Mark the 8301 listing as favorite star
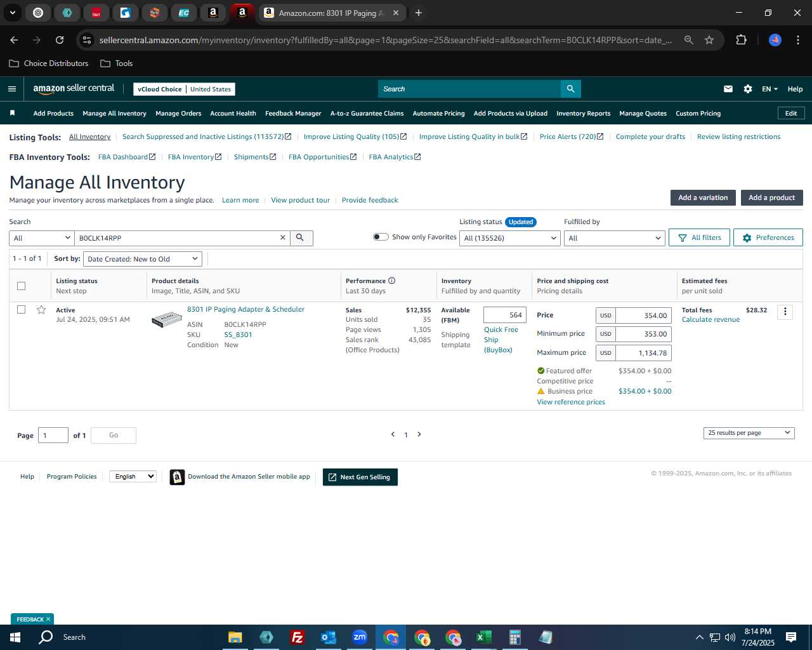812x650 pixels. (41, 310)
